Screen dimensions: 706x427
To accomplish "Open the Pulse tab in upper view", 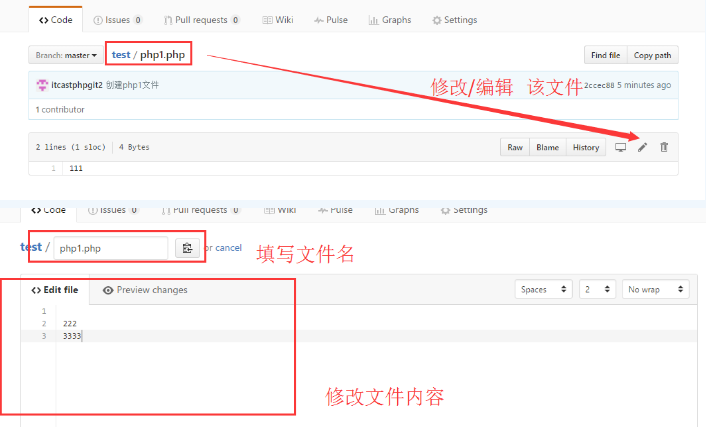I will (x=331, y=20).
